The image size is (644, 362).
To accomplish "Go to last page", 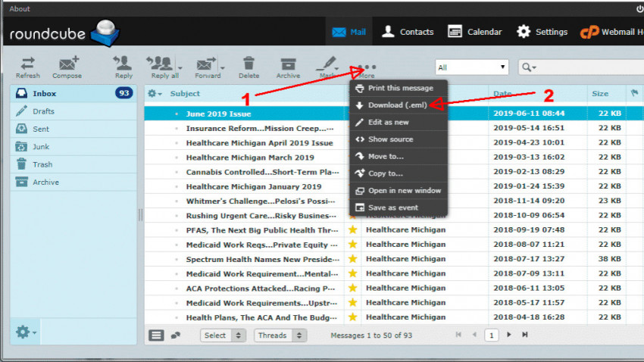I will [524, 335].
